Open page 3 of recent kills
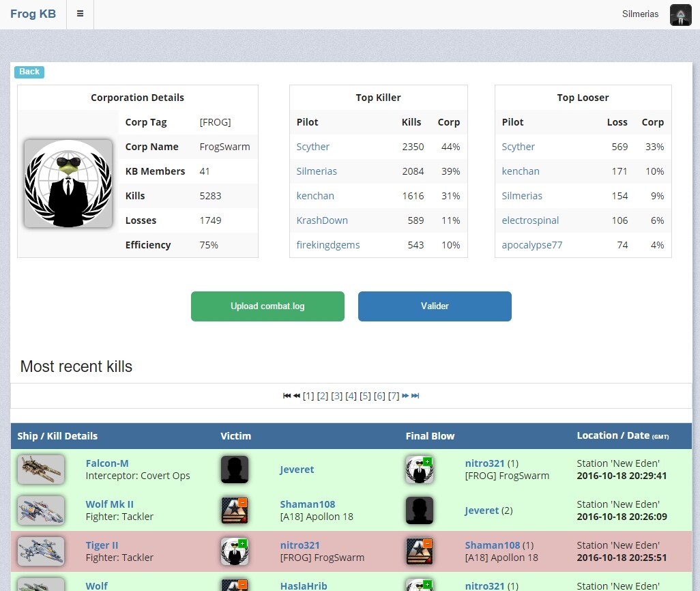The height and width of the screenshot is (591, 700). click(336, 396)
